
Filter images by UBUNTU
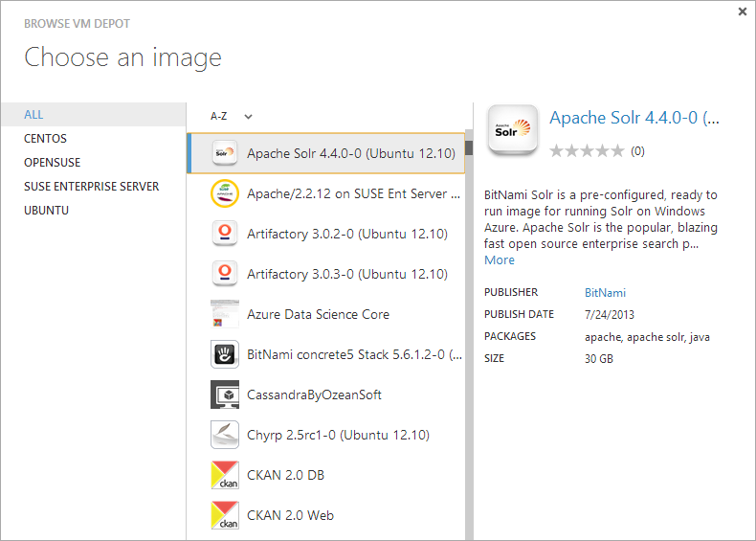tap(46, 211)
